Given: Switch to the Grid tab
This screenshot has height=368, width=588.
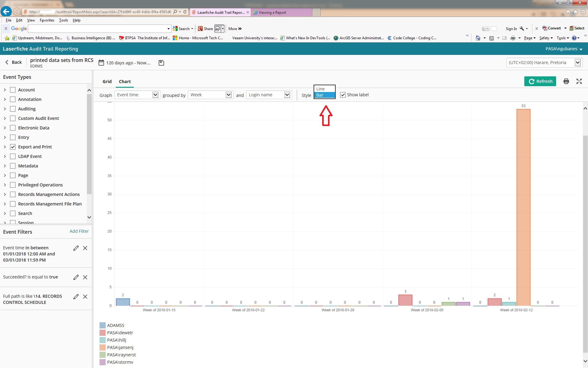Looking at the screenshot, I should (x=107, y=82).
